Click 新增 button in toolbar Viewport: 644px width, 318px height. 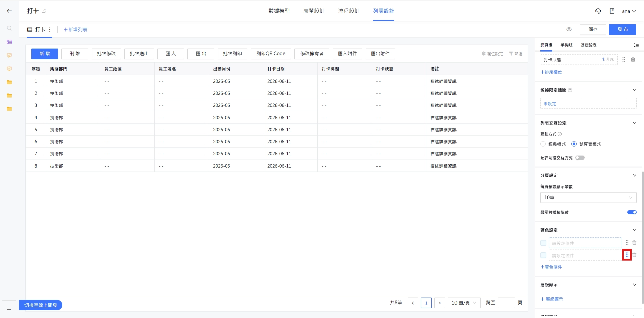pyautogui.click(x=45, y=54)
